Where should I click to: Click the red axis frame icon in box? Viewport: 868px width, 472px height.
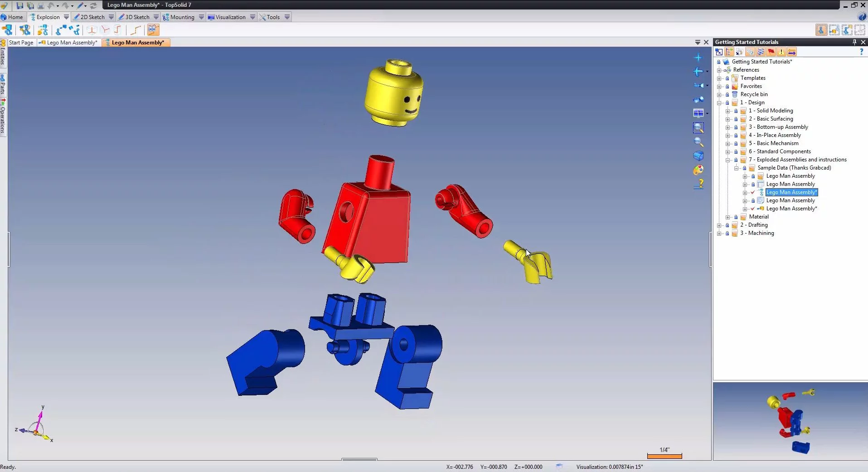click(92, 30)
